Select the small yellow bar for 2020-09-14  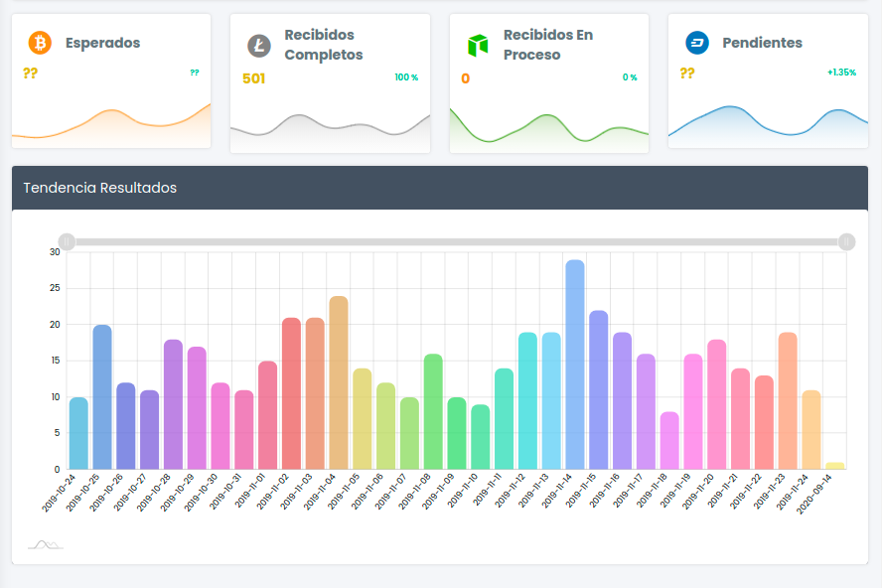pyautogui.click(x=835, y=465)
